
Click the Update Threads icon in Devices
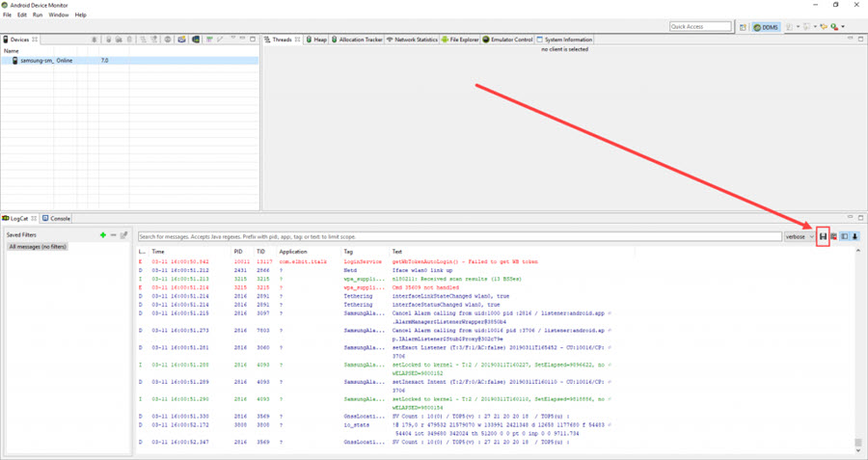point(144,40)
